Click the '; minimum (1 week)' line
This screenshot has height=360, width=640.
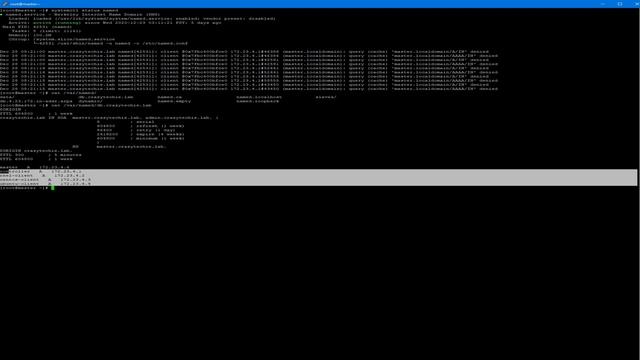pos(140,138)
